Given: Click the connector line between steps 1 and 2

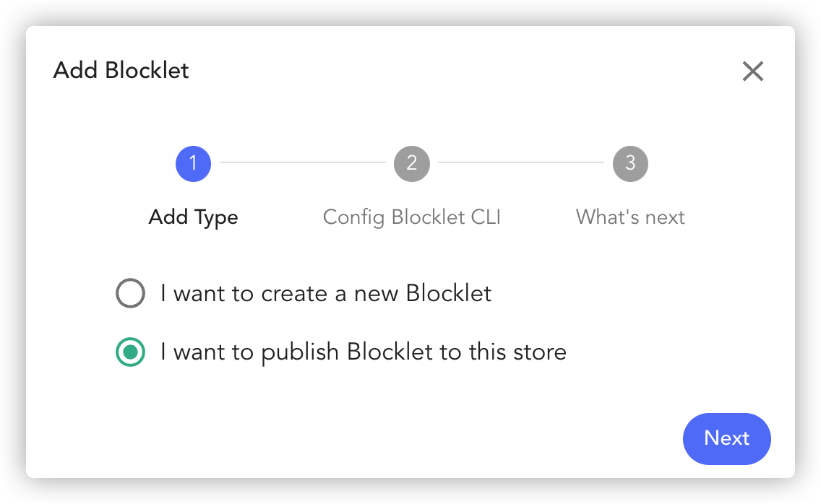Looking at the screenshot, I should point(303,162).
